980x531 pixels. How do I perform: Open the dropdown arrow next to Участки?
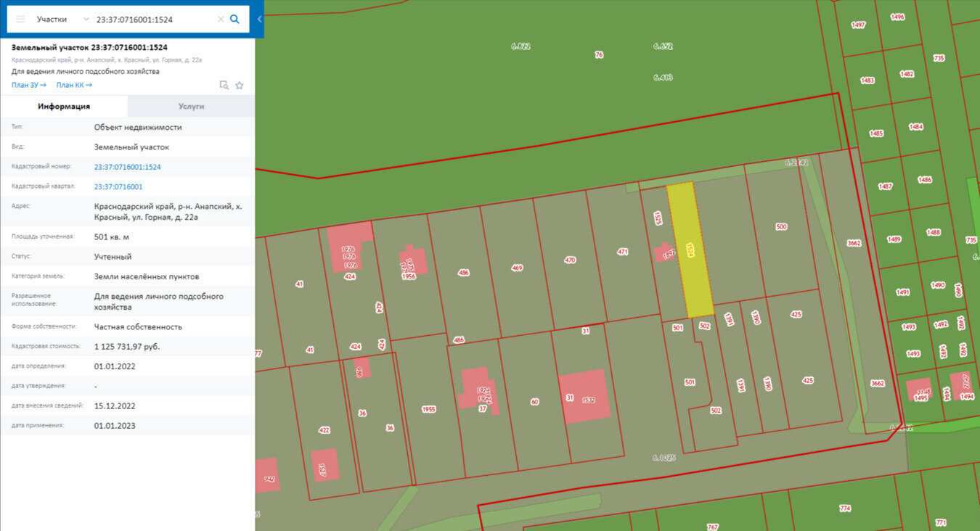click(x=86, y=20)
